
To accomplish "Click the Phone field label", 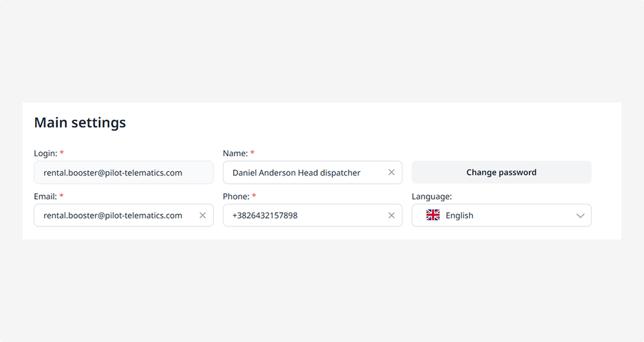I will click(236, 197).
